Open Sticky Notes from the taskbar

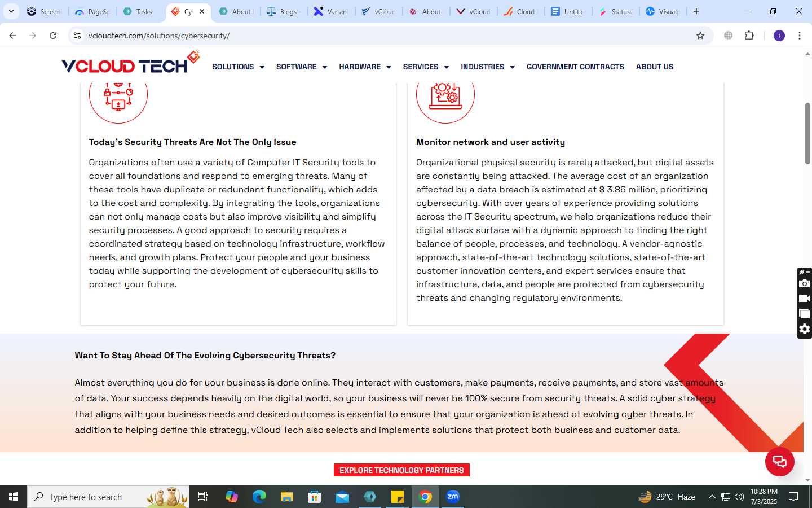point(398,497)
